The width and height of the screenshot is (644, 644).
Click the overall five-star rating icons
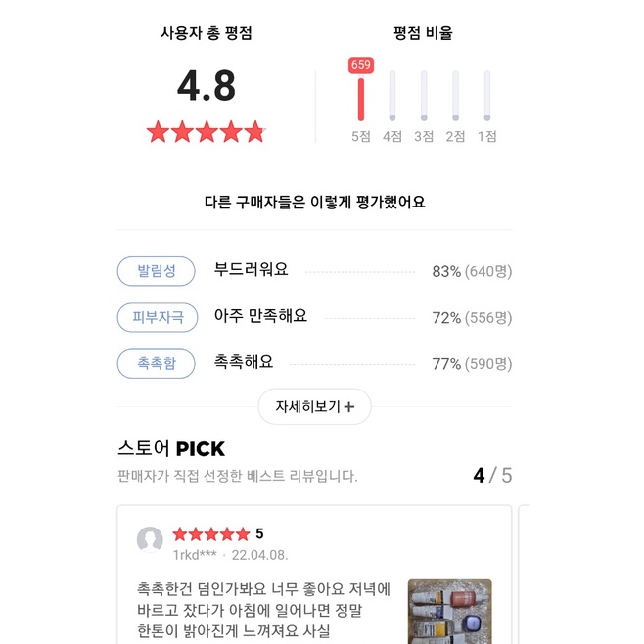(x=206, y=132)
